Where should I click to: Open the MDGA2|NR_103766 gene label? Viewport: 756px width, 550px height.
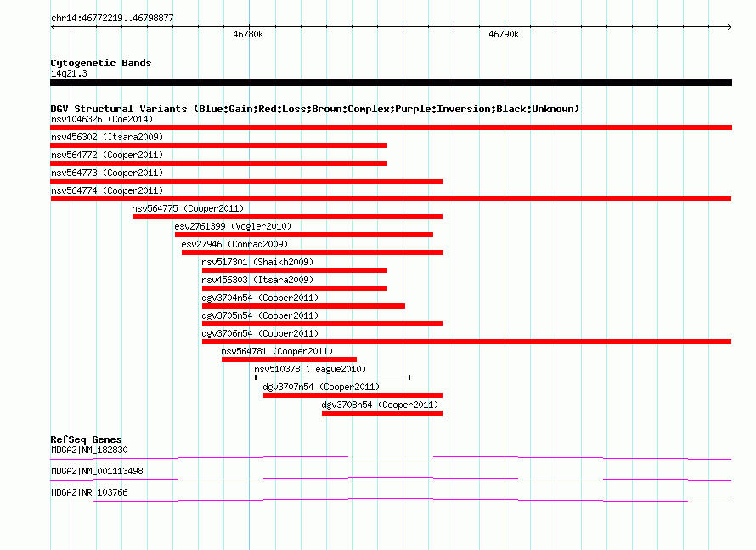tap(90, 492)
